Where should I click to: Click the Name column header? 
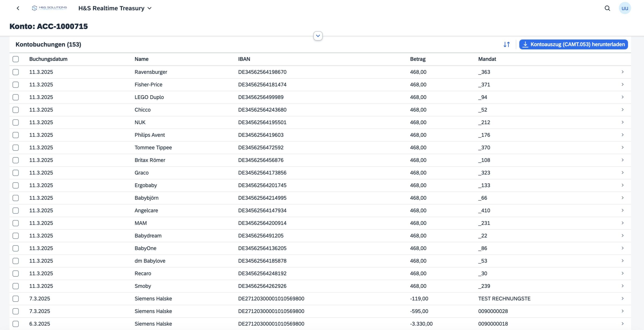[x=141, y=59]
